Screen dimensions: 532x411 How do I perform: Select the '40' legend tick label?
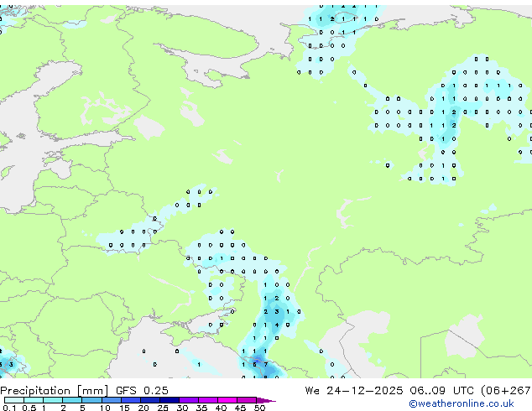coord(221,408)
